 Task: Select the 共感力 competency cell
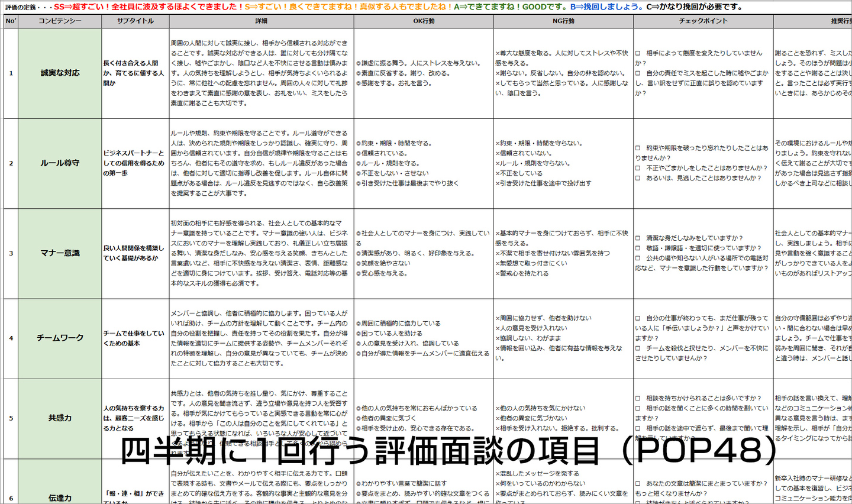click(x=60, y=418)
